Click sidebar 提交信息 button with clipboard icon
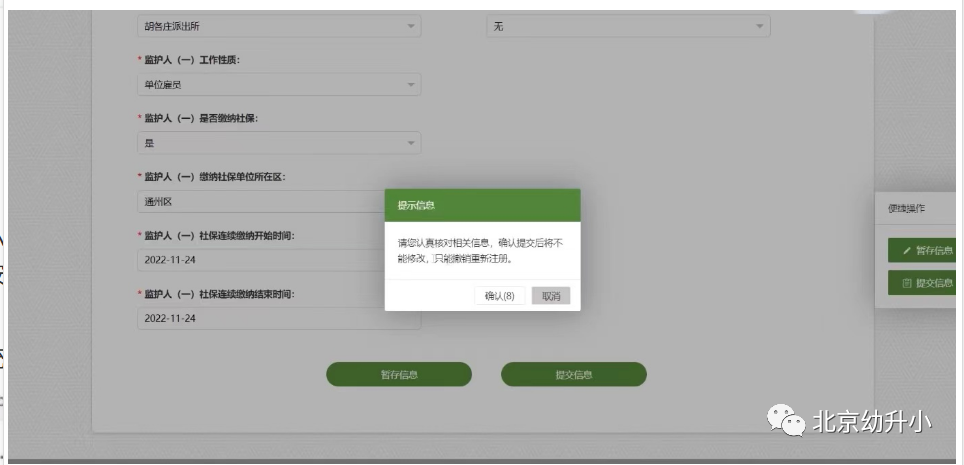The width and height of the screenshot is (964, 465). [x=923, y=283]
